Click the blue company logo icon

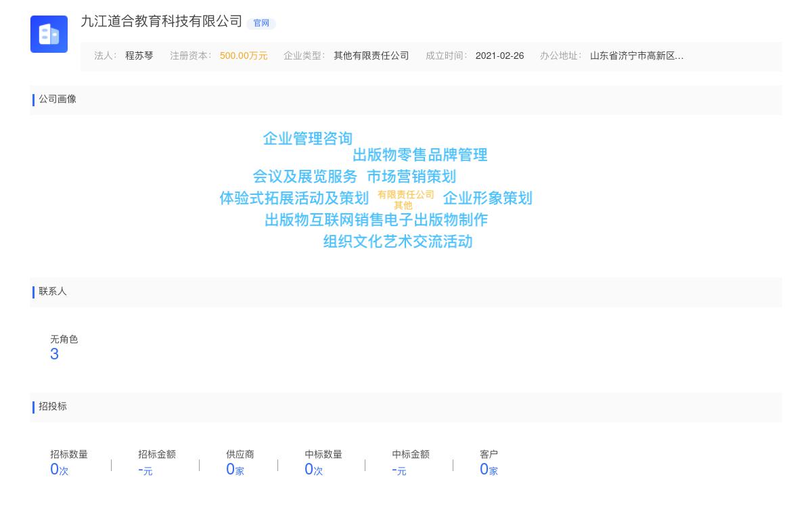point(49,34)
